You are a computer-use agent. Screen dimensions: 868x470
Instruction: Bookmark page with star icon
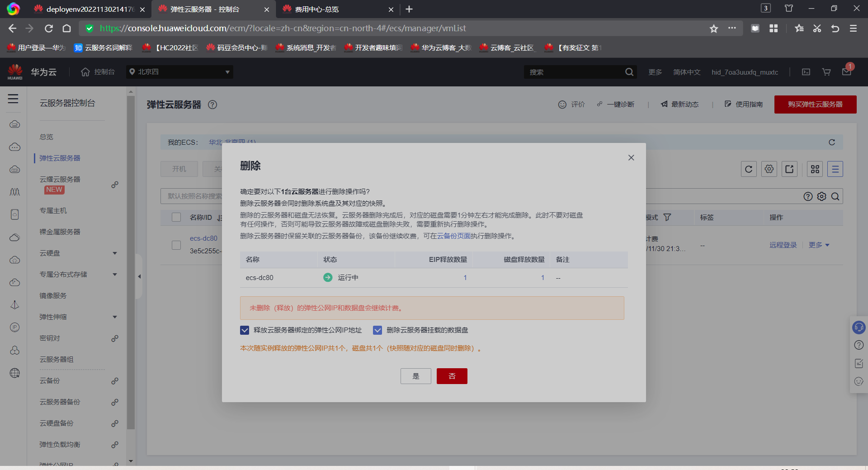coord(714,28)
